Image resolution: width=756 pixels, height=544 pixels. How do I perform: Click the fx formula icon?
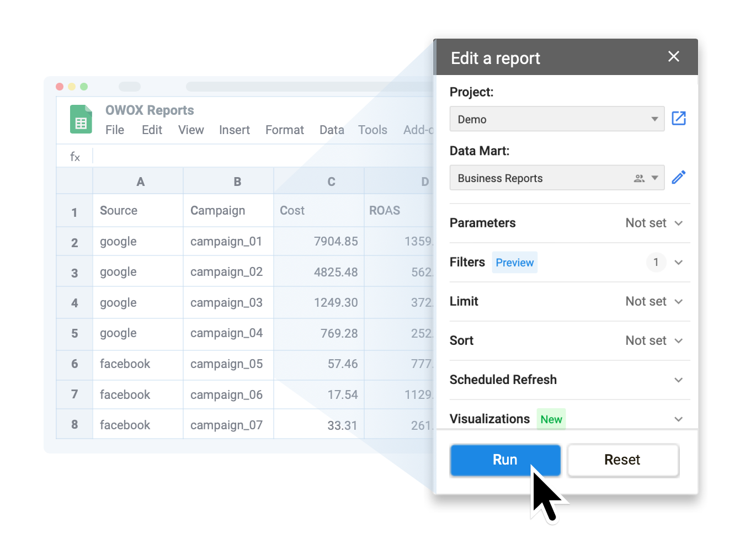point(74,156)
